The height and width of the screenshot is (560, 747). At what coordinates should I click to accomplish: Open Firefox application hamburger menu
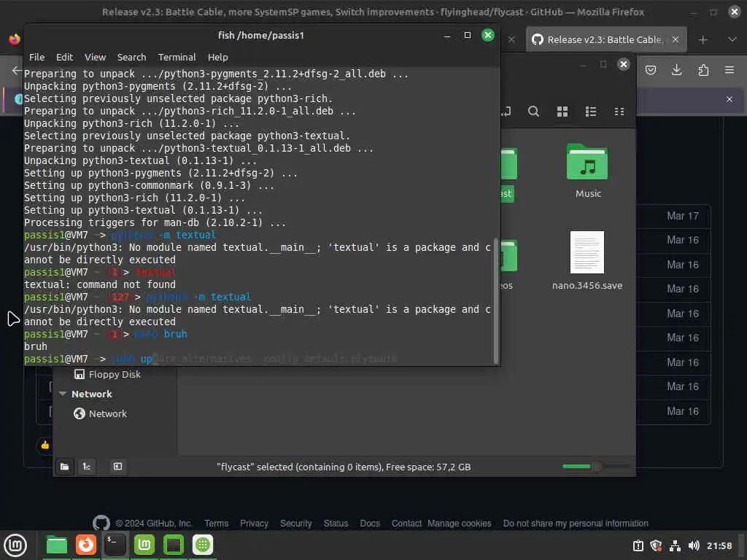click(729, 71)
